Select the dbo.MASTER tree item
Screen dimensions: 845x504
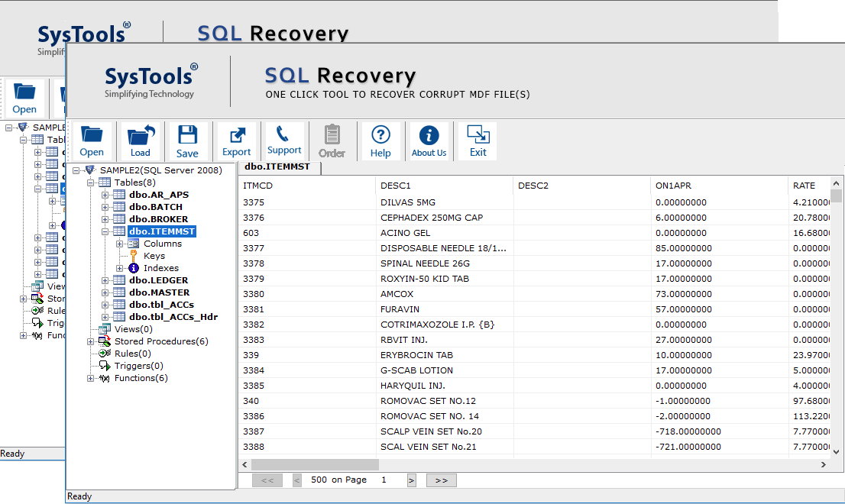click(x=159, y=292)
